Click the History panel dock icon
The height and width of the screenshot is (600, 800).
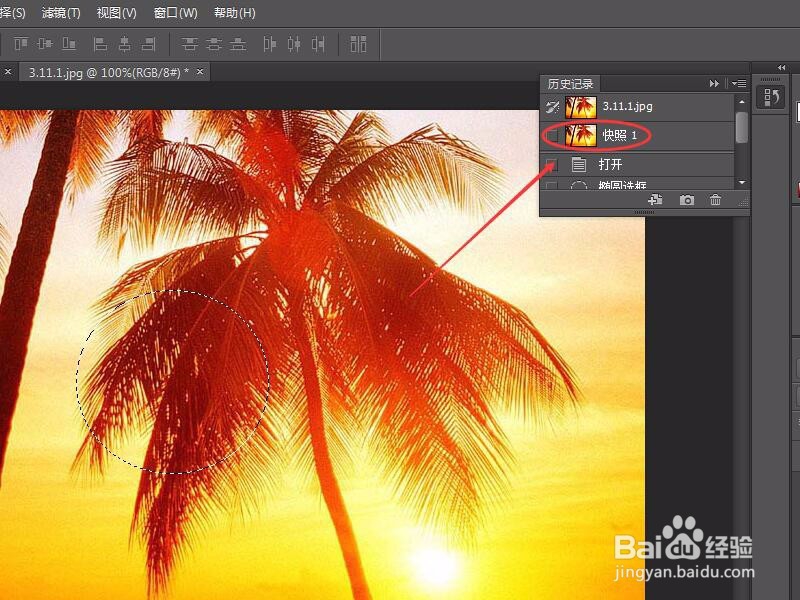[771, 97]
